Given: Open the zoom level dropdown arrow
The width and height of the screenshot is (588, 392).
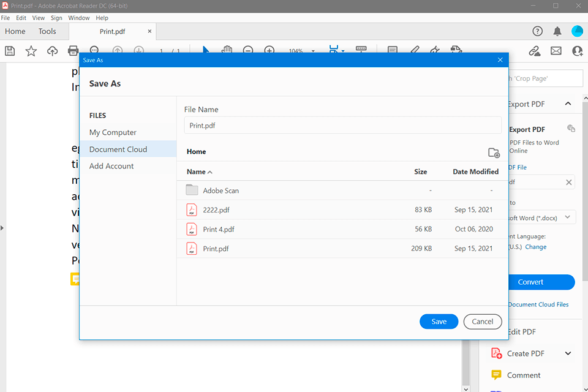Looking at the screenshot, I should pyautogui.click(x=313, y=51).
